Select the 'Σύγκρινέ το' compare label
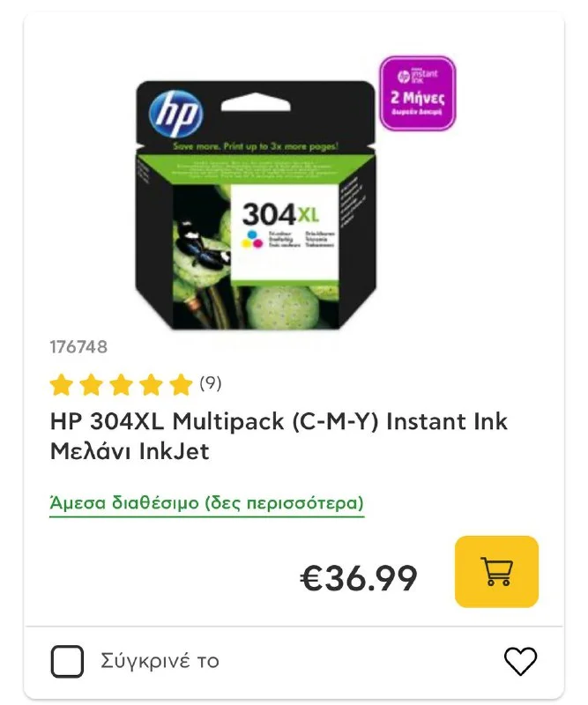Viewport: 588px width, 705px height. pos(160,661)
